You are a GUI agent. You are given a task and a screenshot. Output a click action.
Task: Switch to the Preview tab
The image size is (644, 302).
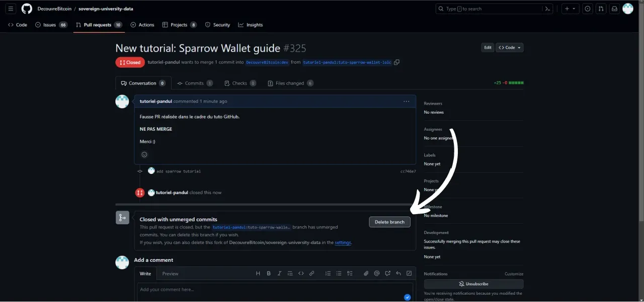click(170, 273)
